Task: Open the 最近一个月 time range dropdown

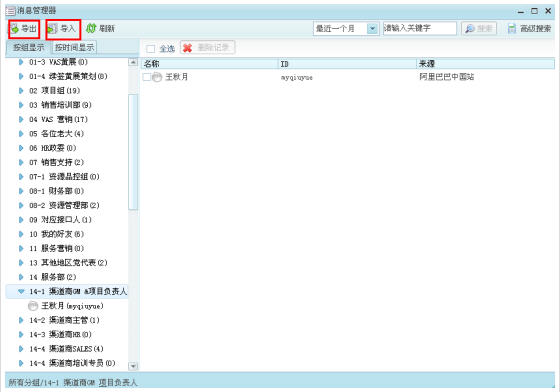Action: (372, 29)
